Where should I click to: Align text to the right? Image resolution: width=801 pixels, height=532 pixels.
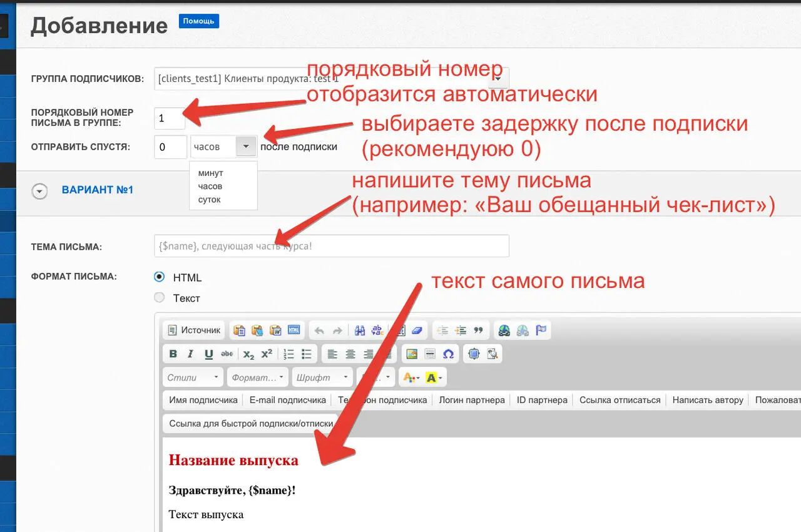coord(369,354)
